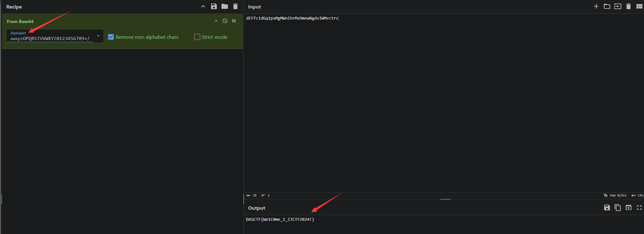Image resolution: width=644 pixels, height=234 pixels.
Task: Clear the recipe with trash icon
Action: click(235, 6)
